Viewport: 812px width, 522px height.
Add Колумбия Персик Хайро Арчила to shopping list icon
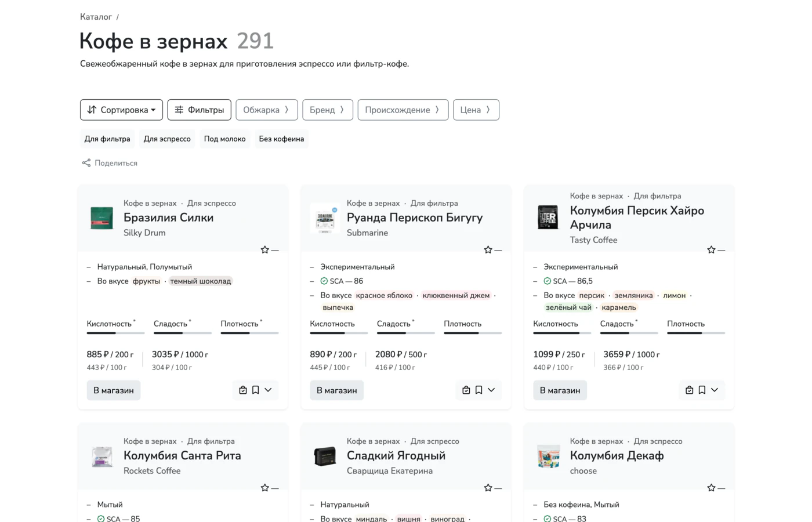[x=690, y=390]
